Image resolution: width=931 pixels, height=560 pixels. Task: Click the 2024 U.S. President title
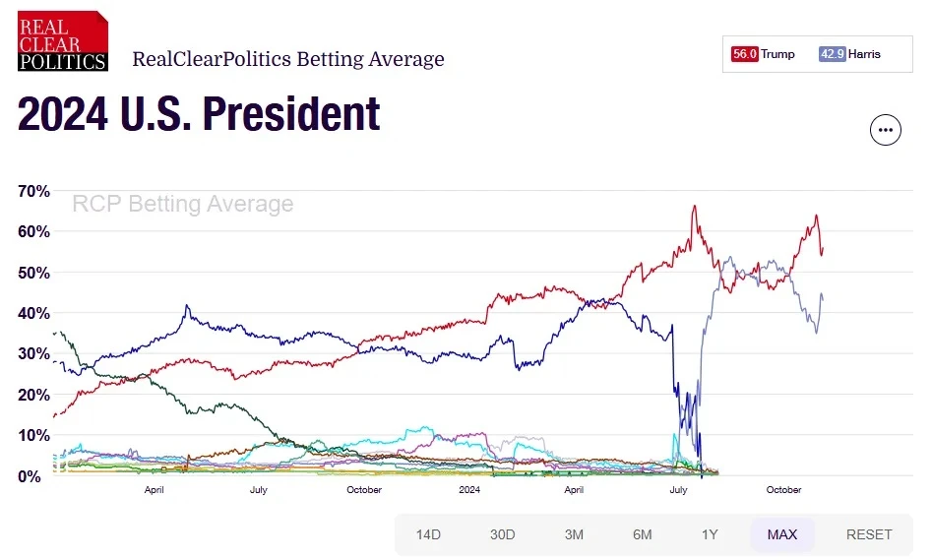click(x=199, y=113)
